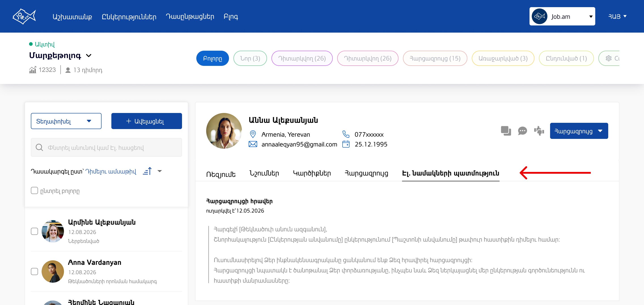Click the Հարցազրույցի հրավեր email heading

[239, 201]
